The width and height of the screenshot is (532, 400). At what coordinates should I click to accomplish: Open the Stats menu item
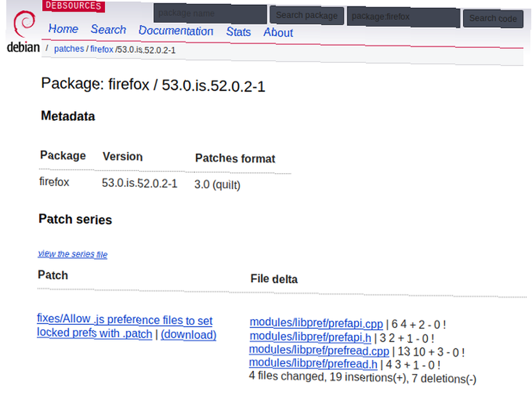click(x=238, y=32)
